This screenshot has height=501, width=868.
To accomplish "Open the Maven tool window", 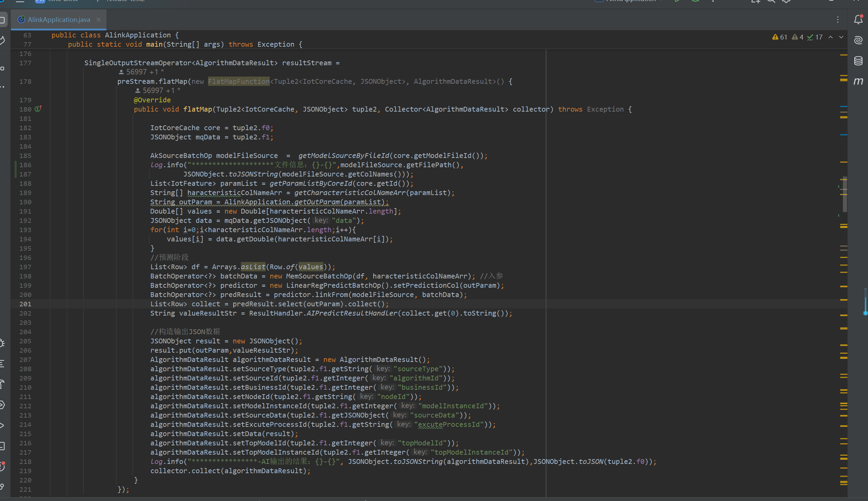I will (x=858, y=81).
